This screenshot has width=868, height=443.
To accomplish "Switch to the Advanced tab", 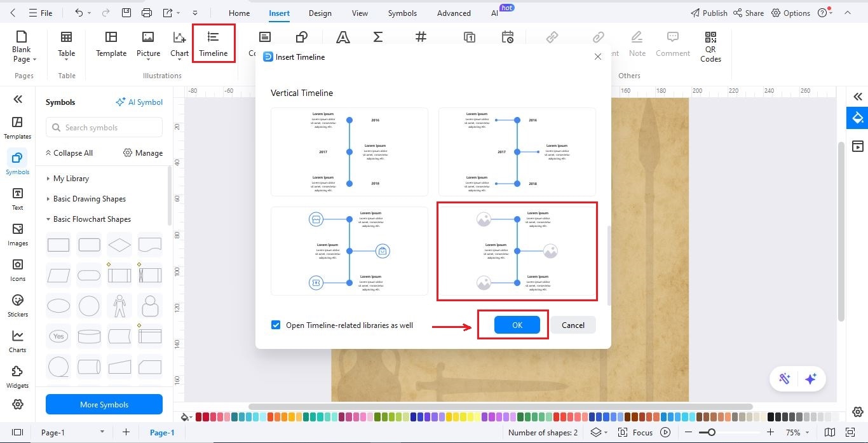I will [454, 13].
